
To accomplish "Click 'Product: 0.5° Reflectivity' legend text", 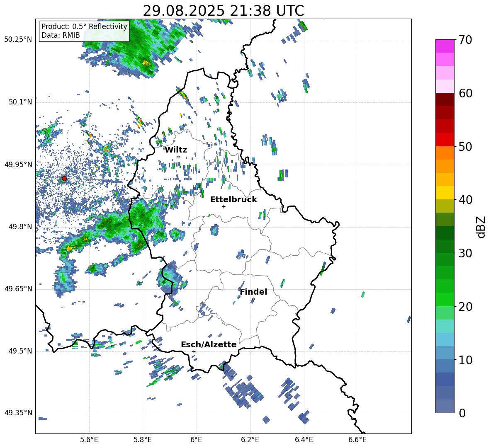I will point(84,26).
